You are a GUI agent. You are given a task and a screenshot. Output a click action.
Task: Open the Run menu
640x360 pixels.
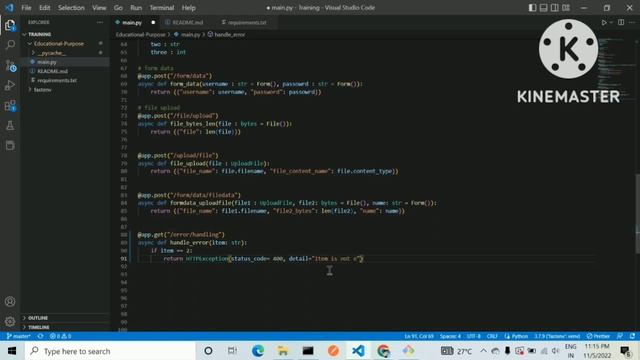[x=136, y=8]
